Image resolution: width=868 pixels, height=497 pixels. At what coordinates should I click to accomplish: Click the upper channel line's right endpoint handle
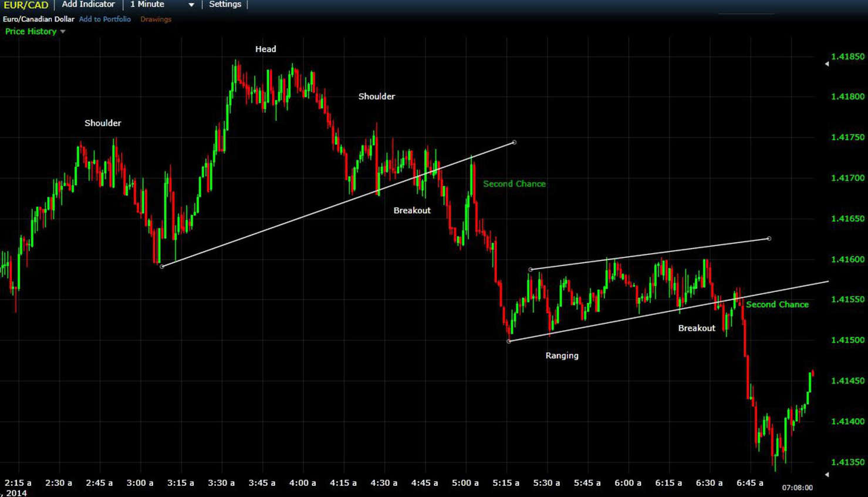pyautogui.click(x=769, y=239)
